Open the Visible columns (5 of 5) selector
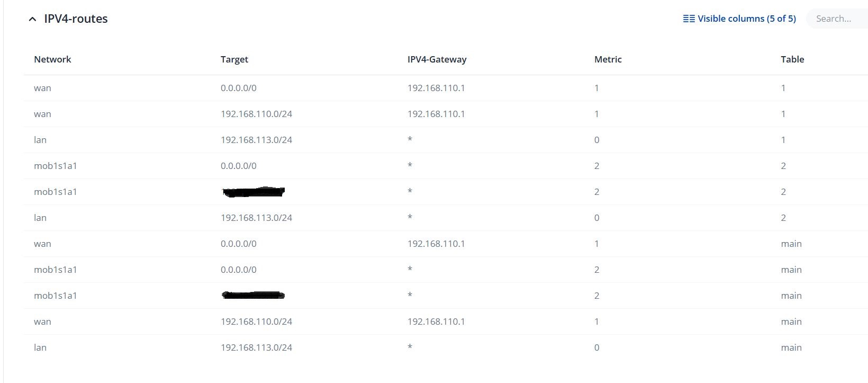The height and width of the screenshot is (383, 868). click(x=746, y=19)
